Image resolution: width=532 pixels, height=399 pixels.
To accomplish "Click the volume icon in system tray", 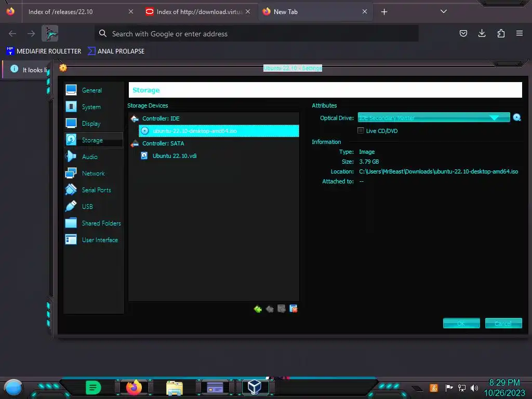I will pos(474,388).
